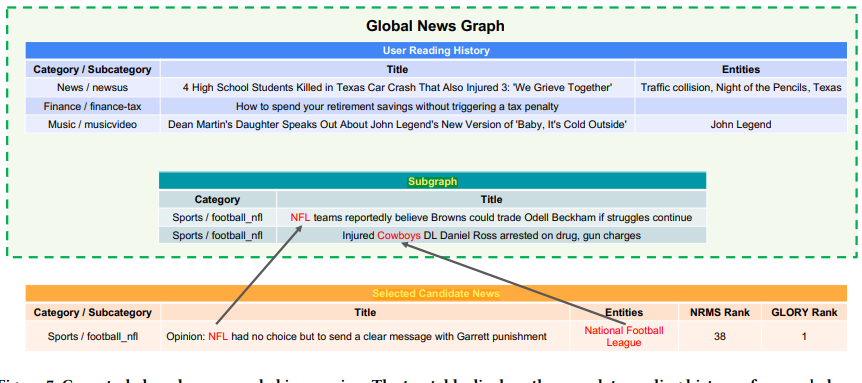Select the 'User Reading History' table header
The image size is (862, 383).
pyautogui.click(x=436, y=51)
